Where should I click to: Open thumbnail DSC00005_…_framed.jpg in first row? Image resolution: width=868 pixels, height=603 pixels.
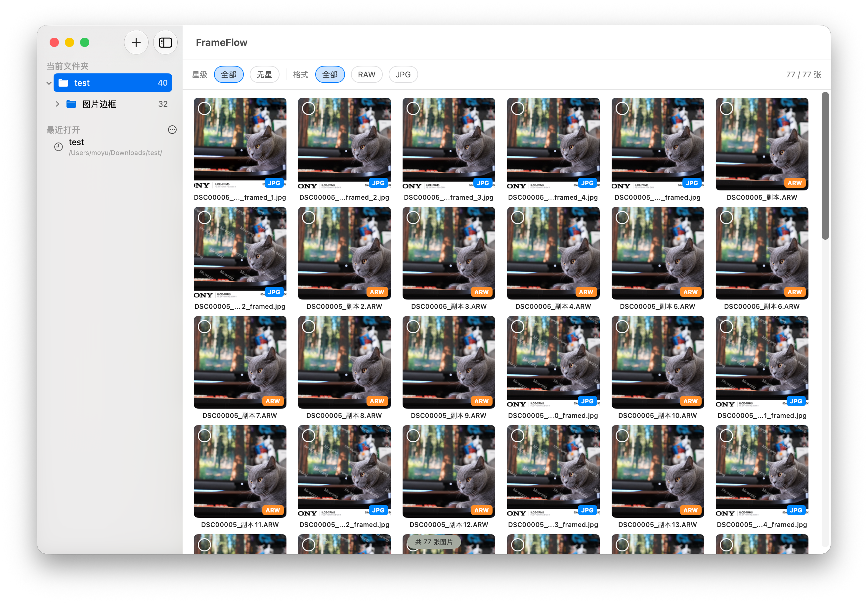tap(657, 144)
